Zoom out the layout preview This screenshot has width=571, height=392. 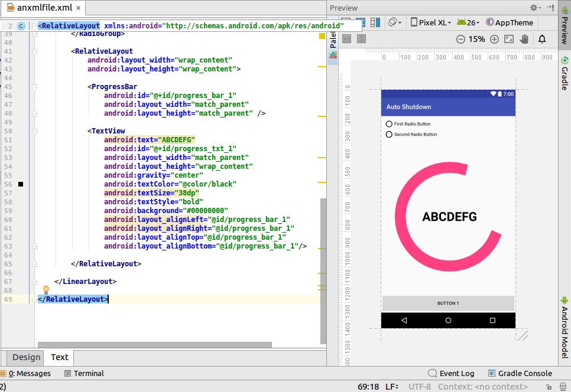(x=460, y=40)
